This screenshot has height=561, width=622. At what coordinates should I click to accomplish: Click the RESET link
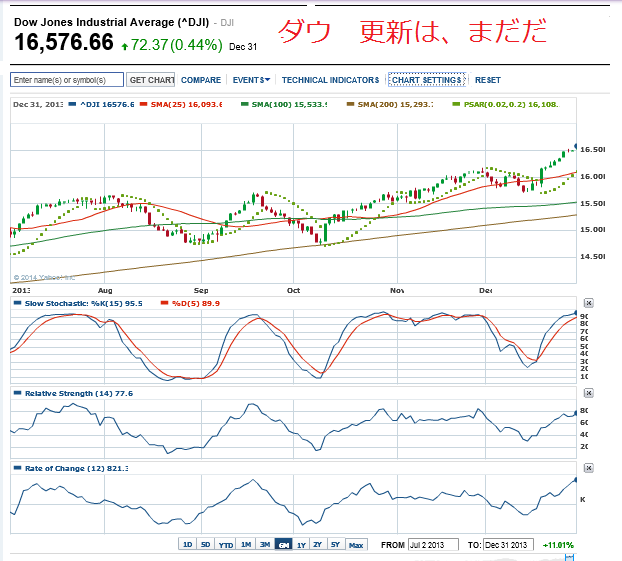pyautogui.click(x=488, y=80)
